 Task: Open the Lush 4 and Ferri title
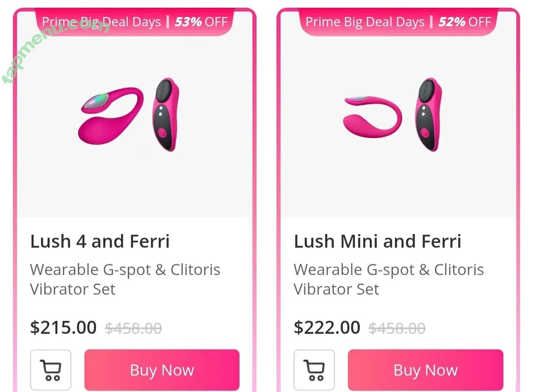click(100, 241)
